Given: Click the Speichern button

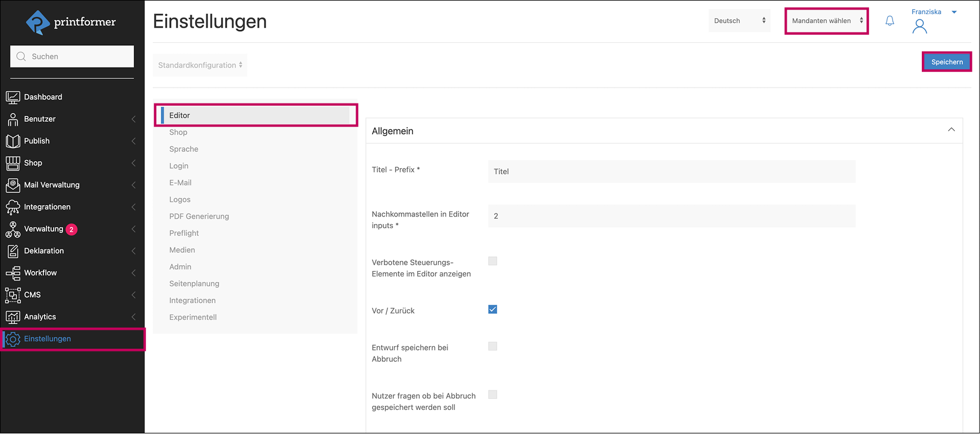Looking at the screenshot, I should [946, 62].
